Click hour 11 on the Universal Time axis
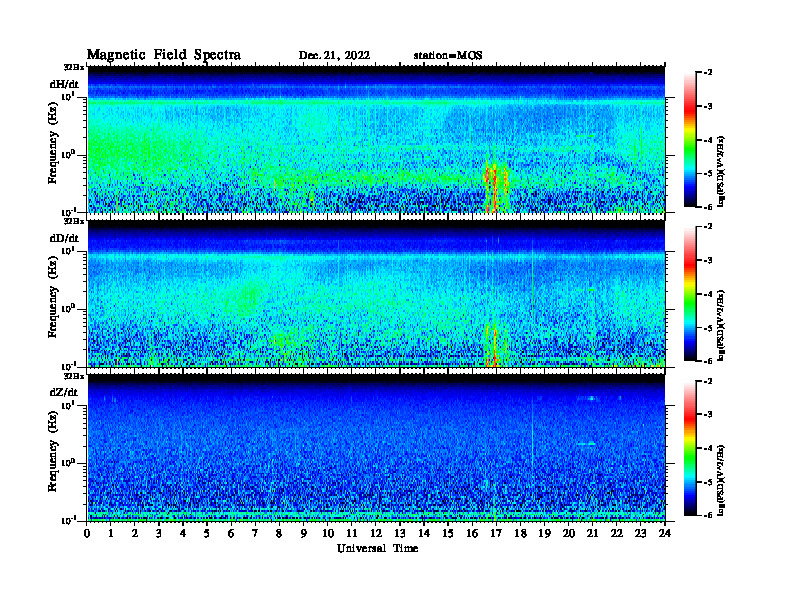Screen dimensions: 792x612 352,534
